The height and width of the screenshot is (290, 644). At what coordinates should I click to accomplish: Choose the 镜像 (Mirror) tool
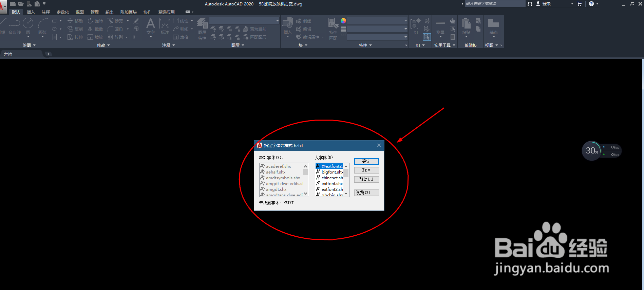[95, 29]
